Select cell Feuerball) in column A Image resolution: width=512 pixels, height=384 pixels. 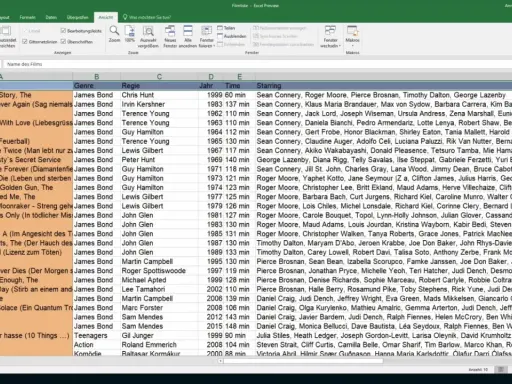coord(36,141)
